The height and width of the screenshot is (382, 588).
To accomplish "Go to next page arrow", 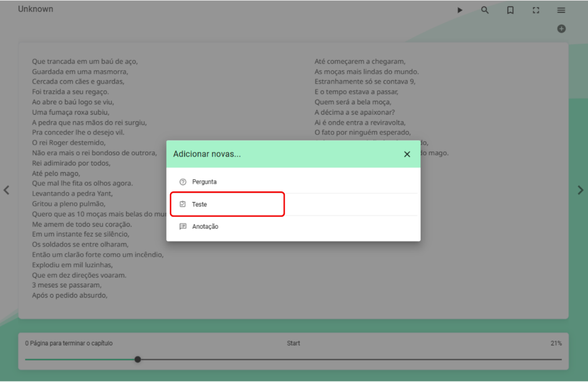I will click(x=581, y=190).
